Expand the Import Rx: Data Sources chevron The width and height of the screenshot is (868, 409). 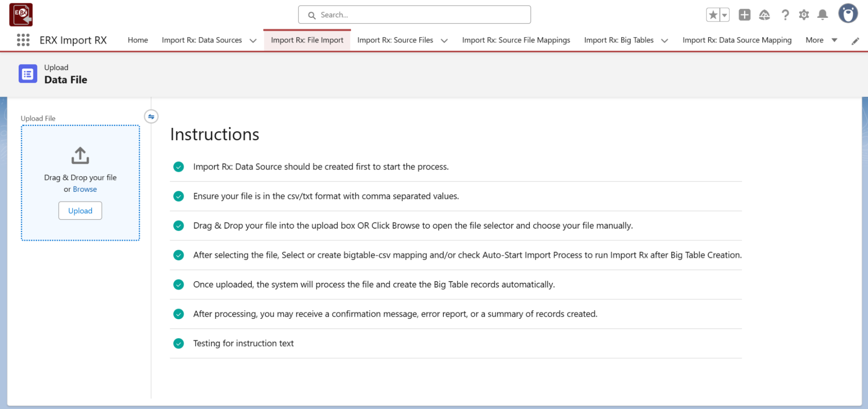[x=253, y=40]
